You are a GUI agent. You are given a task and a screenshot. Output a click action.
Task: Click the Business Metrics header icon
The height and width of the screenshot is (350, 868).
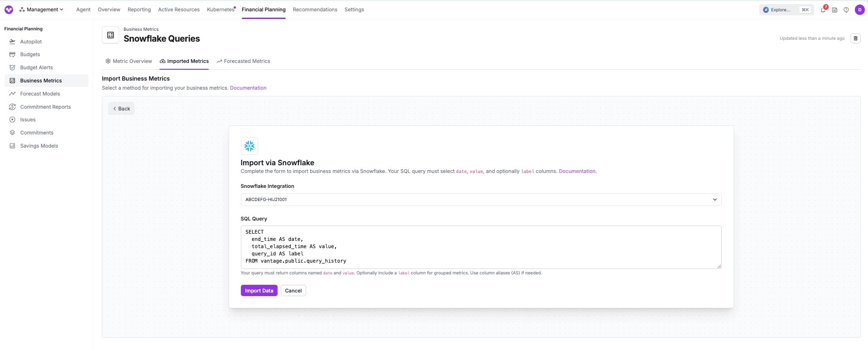tap(110, 35)
